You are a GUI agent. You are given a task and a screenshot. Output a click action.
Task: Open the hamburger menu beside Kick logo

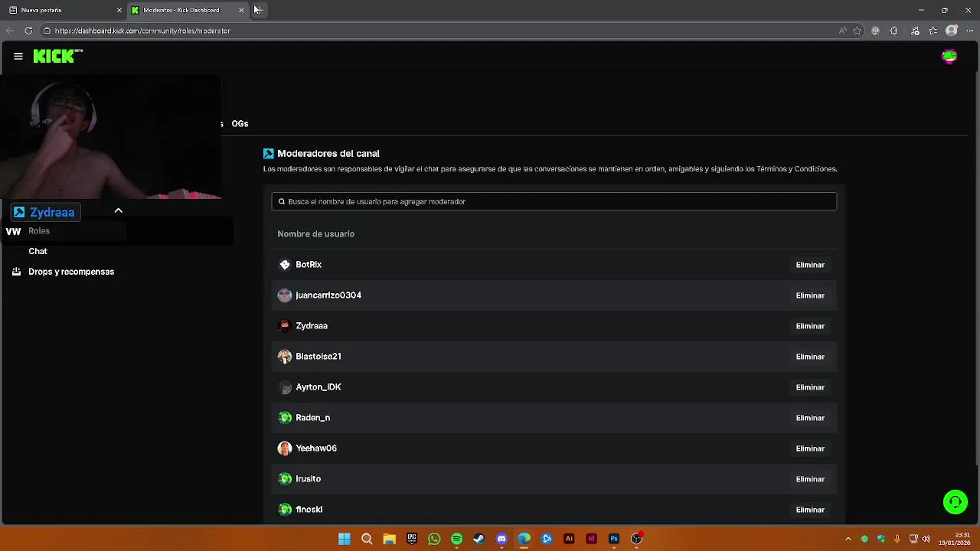[x=18, y=56]
